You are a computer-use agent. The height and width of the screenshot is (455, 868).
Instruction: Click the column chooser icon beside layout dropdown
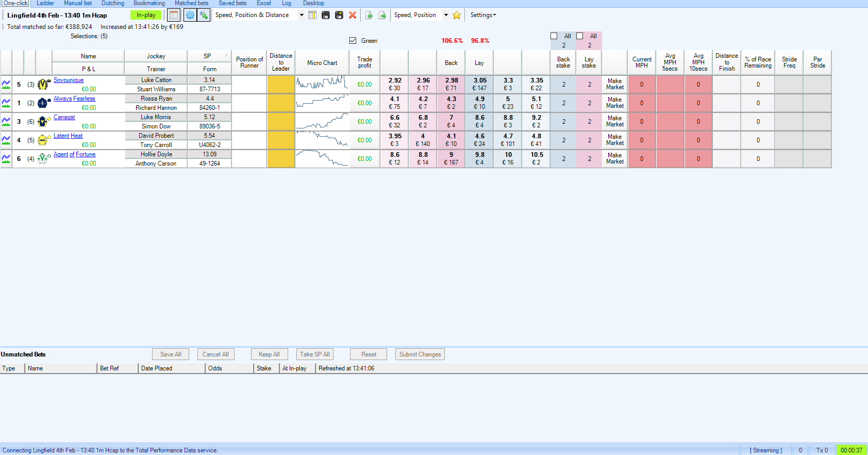[312, 15]
